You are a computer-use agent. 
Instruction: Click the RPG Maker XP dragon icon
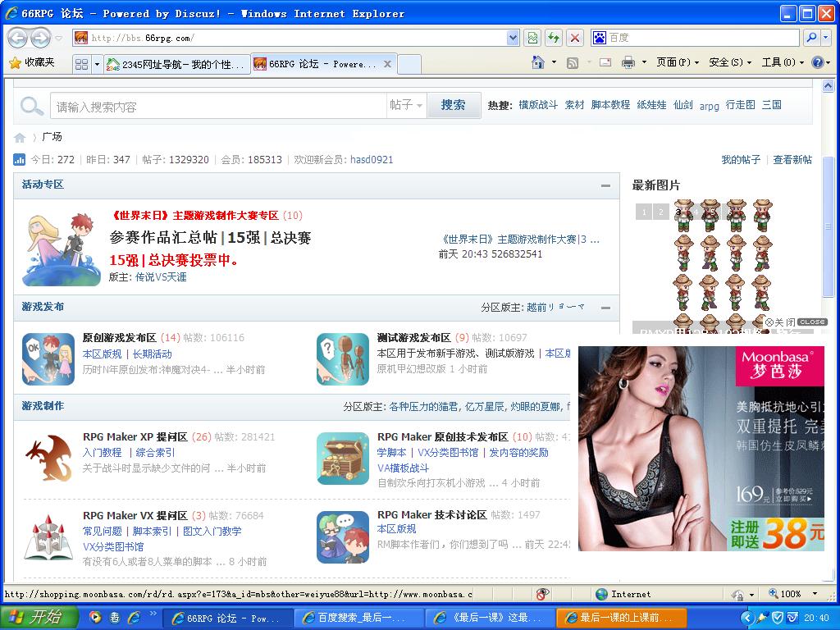[48, 458]
